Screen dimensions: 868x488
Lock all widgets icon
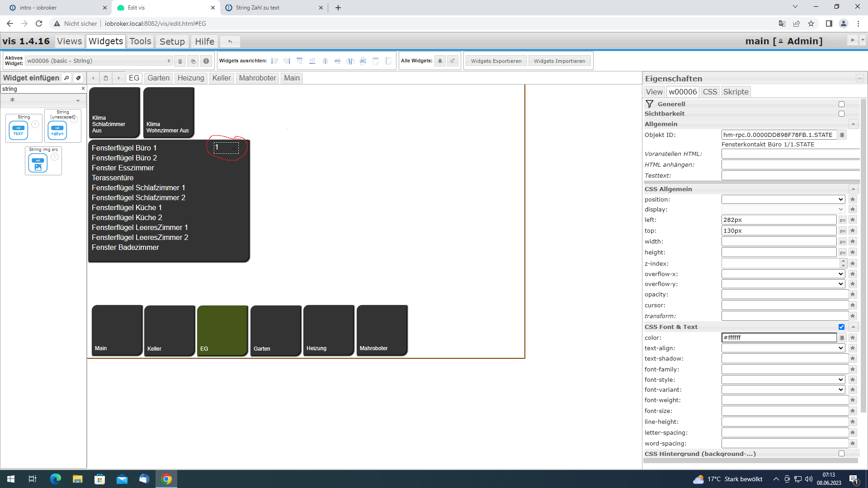click(x=440, y=61)
